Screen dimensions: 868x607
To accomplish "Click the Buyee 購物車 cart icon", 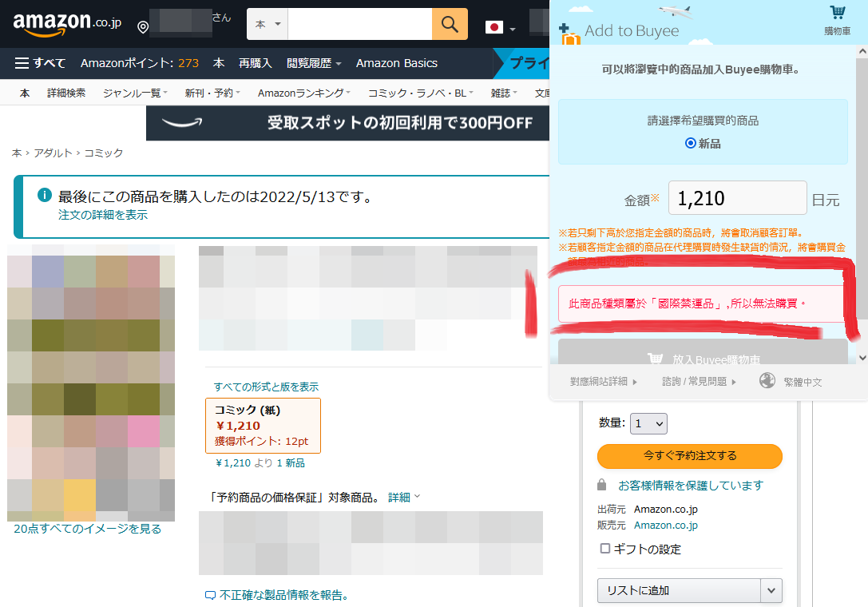I will point(837,20).
